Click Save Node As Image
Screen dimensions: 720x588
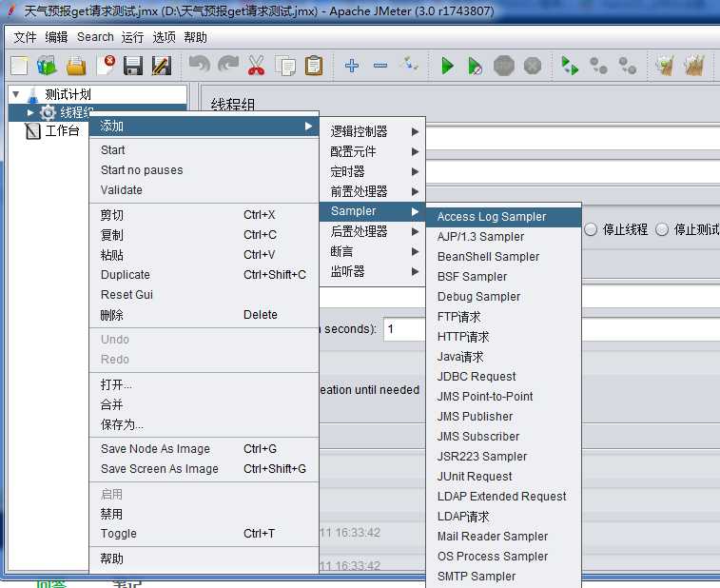[204, 448]
